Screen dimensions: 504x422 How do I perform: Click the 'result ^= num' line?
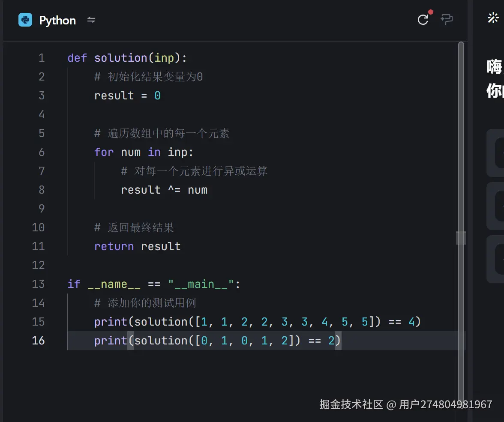164,190
